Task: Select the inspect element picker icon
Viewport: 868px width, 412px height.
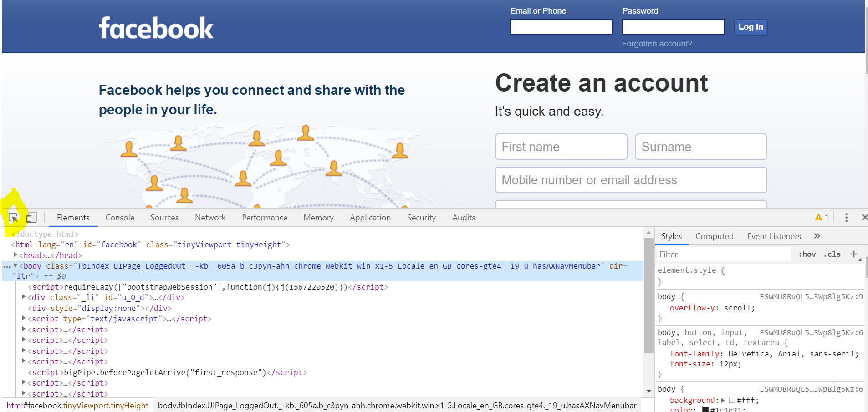Action: [13, 218]
